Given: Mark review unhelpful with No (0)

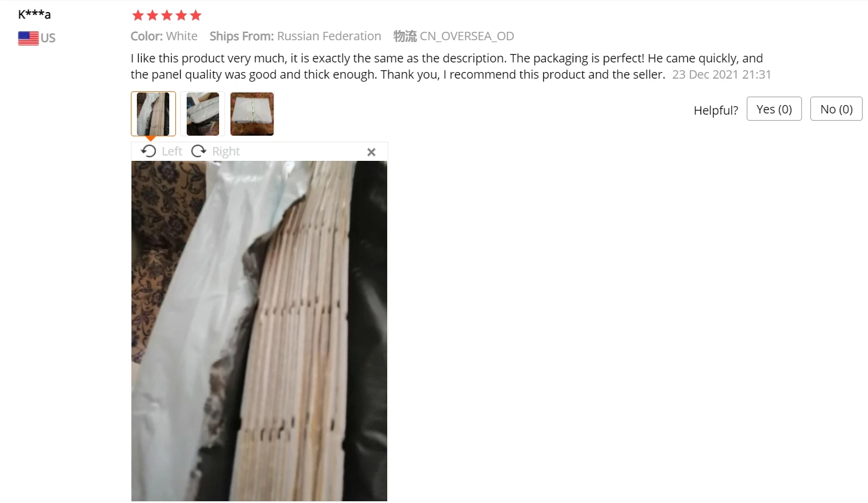Looking at the screenshot, I should click(x=836, y=109).
